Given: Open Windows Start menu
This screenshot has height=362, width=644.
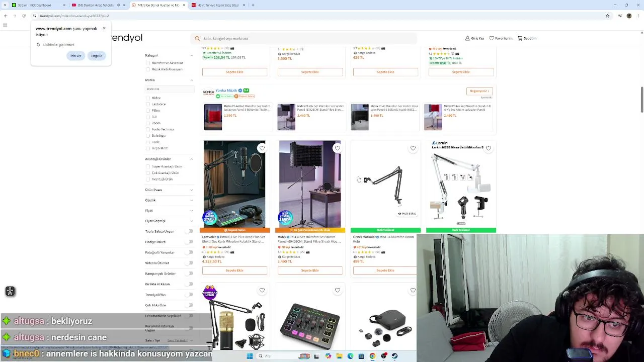Looking at the screenshot, I should (250, 356).
